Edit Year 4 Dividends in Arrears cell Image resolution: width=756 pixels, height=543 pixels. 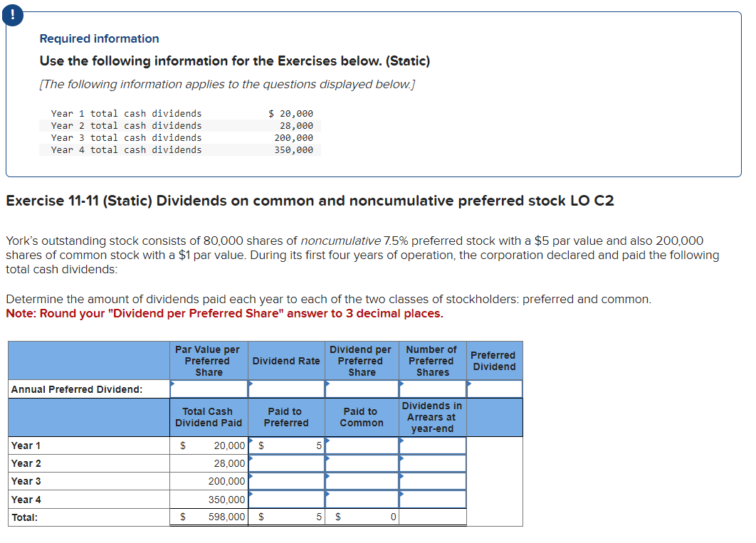433,500
